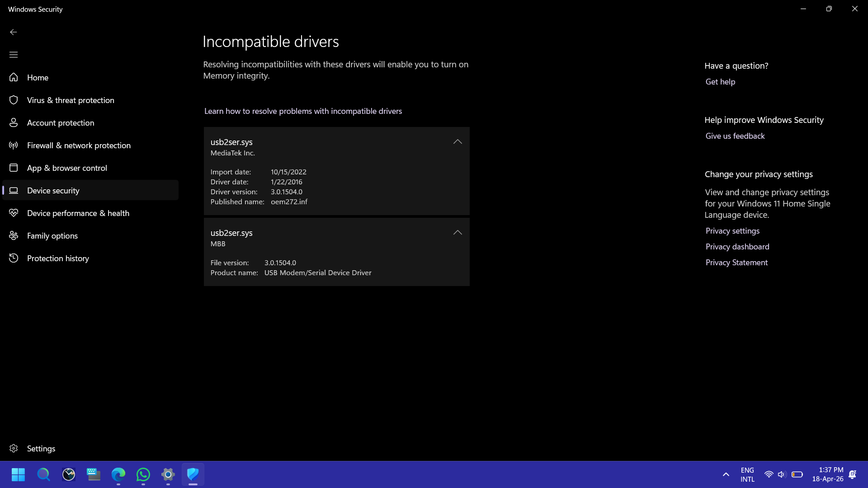Click the volume speaker tray icon
The image size is (868, 488).
782,474
